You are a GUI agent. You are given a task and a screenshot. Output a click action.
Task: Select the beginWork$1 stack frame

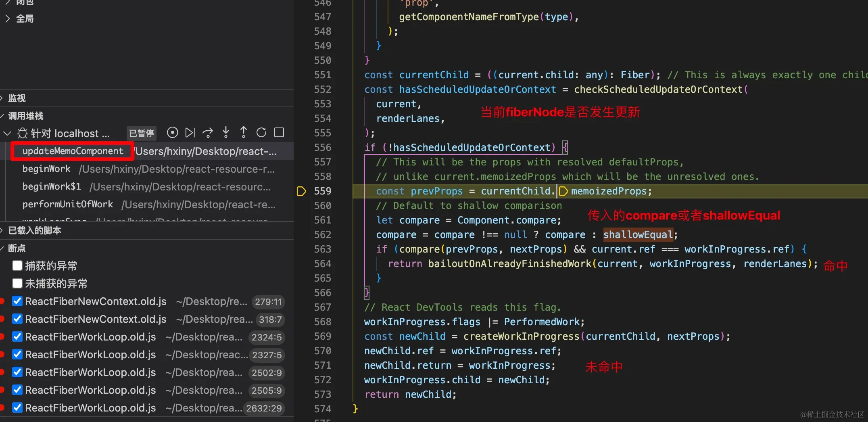pyautogui.click(x=147, y=186)
